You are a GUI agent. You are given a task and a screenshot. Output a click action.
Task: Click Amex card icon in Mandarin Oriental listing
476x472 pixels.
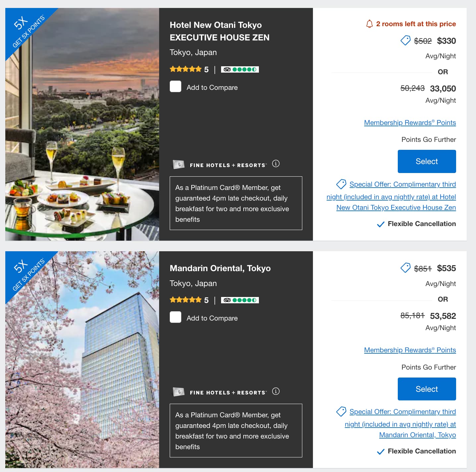[x=179, y=392]
